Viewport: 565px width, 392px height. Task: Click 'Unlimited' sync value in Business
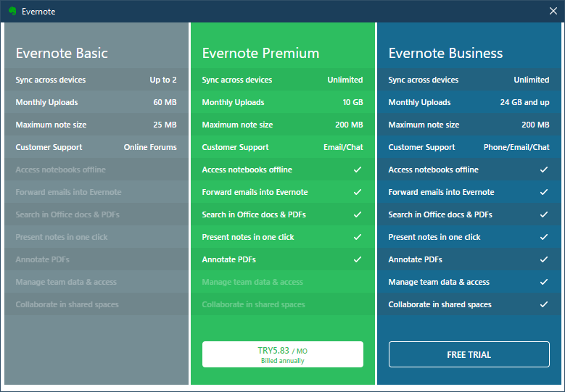click(x=532, y=80)
